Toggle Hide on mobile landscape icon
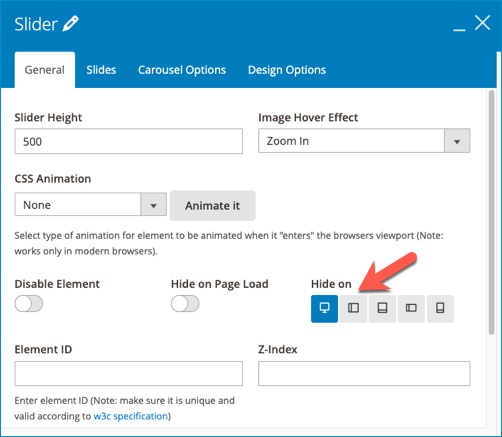 pyautogui.click(x=411, y=308)
